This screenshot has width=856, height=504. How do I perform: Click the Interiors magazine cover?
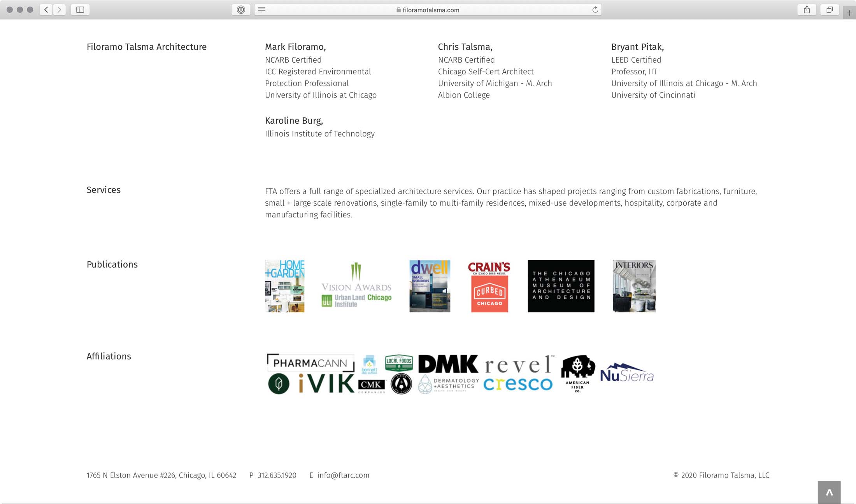634,286
